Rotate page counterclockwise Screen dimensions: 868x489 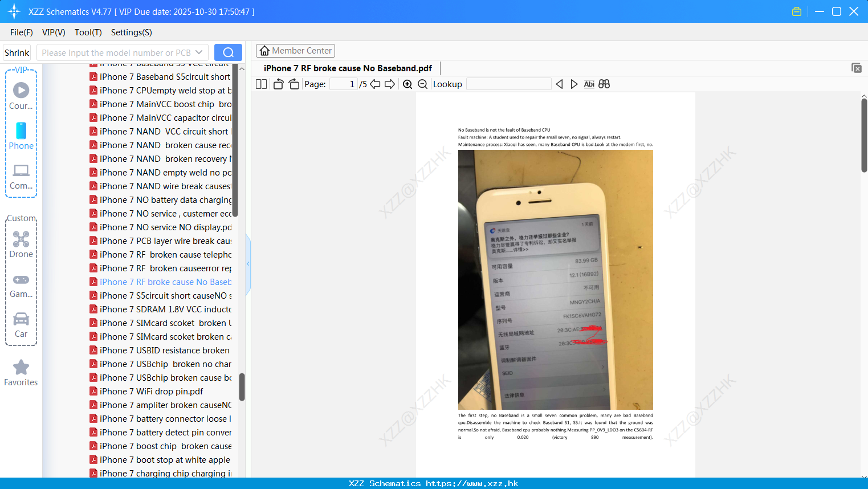278,84
